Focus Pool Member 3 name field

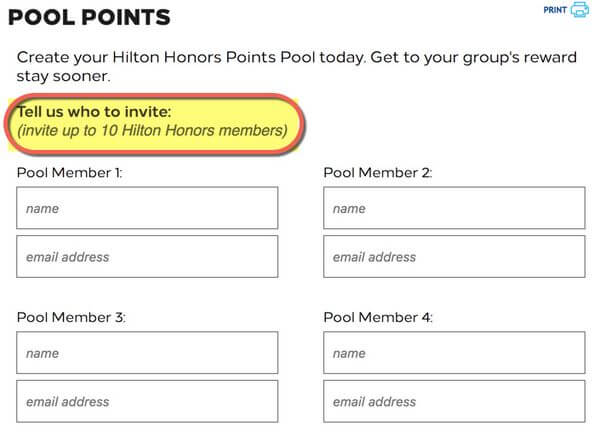coord(147,353)
